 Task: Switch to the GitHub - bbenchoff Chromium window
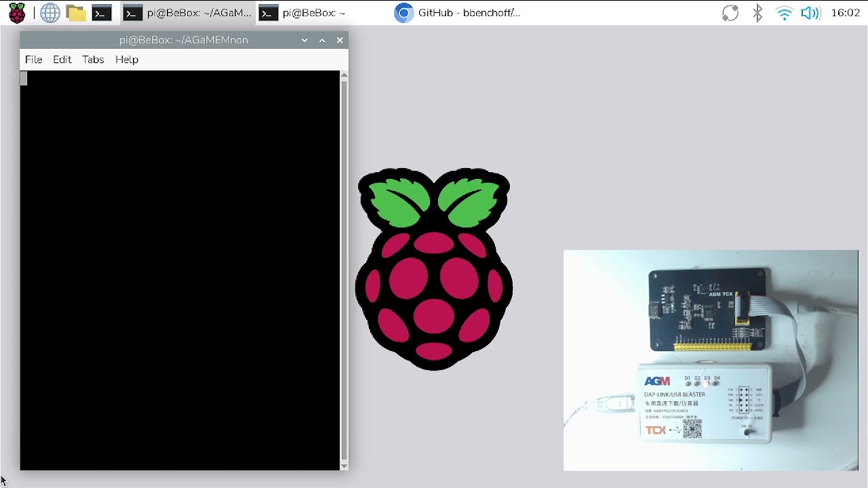click(x=458, y=13)
